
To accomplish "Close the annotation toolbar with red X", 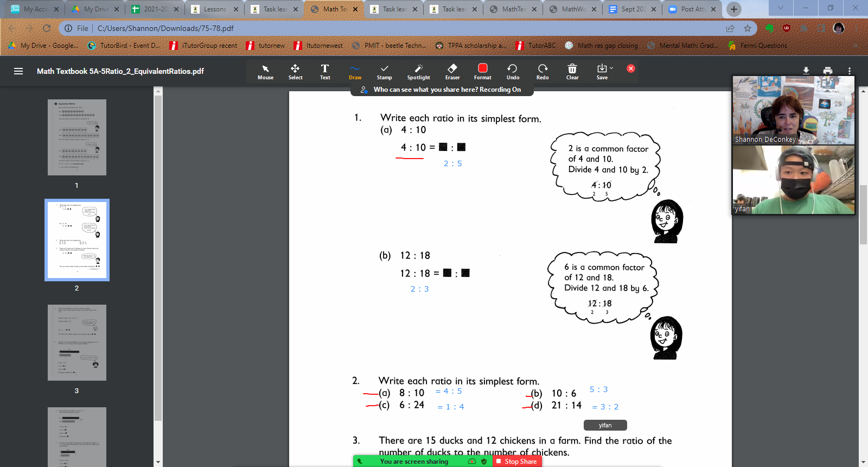I will [631, 68].
